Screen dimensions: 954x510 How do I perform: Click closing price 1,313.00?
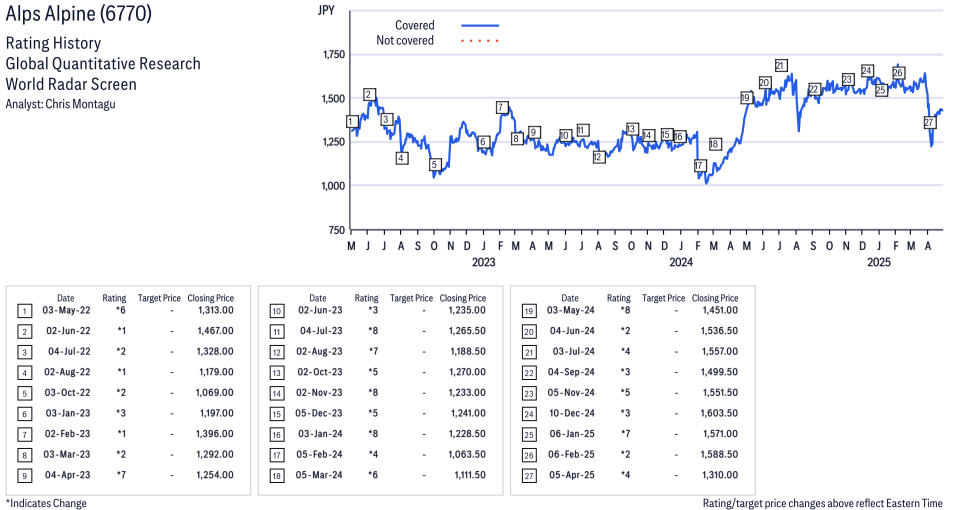click(216, 310)
